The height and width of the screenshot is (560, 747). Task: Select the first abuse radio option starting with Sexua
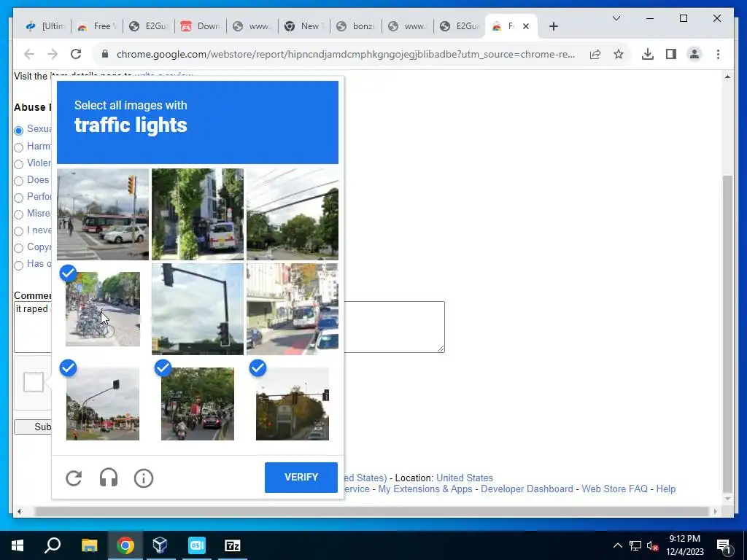tap(18, 131)
